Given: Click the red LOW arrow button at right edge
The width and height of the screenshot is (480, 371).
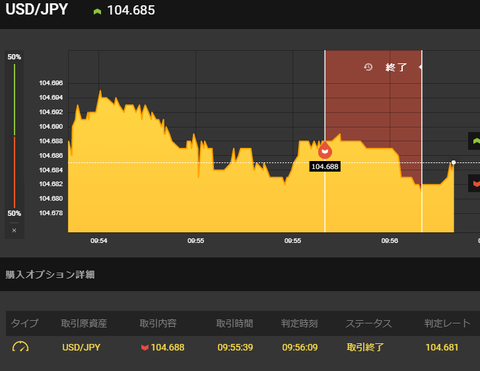Looking at the screenshot, I should click(x=475, y=183).
